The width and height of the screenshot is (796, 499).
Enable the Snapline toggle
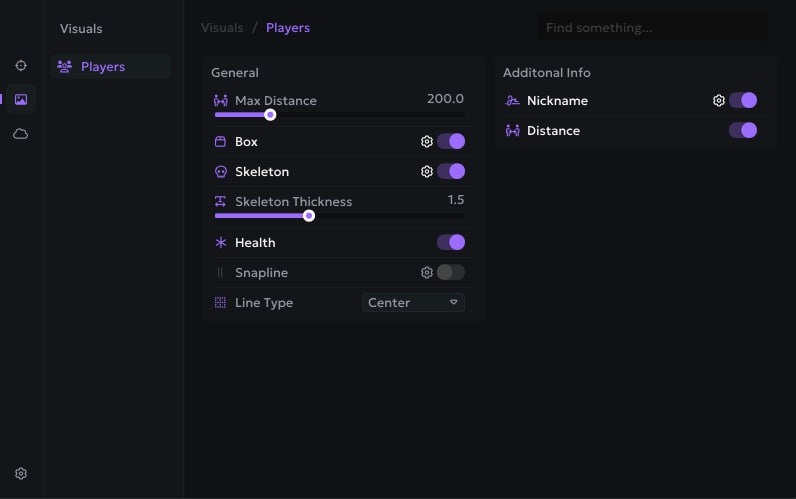coord(451,272)
